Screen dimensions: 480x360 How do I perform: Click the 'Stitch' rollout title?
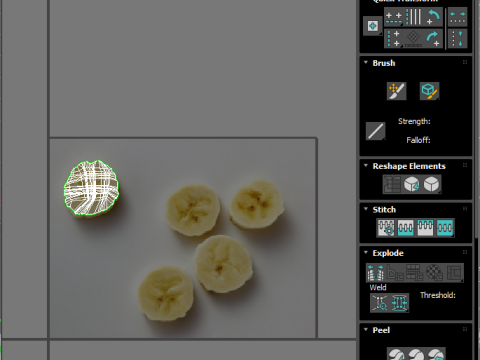pos(384,210)
